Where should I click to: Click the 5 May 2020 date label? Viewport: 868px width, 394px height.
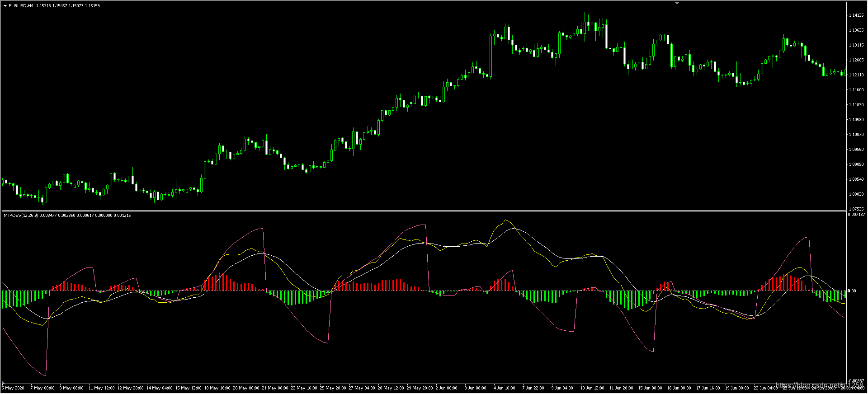coord(13,388)
